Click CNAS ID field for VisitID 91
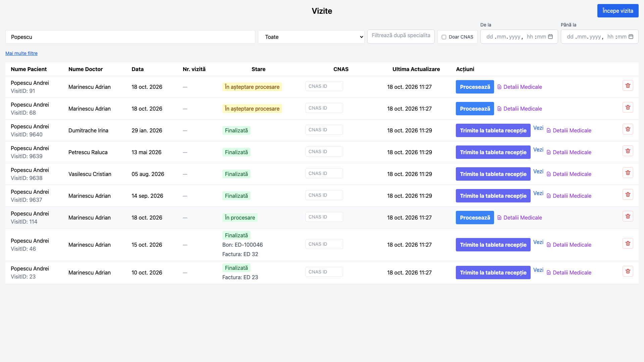This screenshot has height=362, width=644. 324,86
